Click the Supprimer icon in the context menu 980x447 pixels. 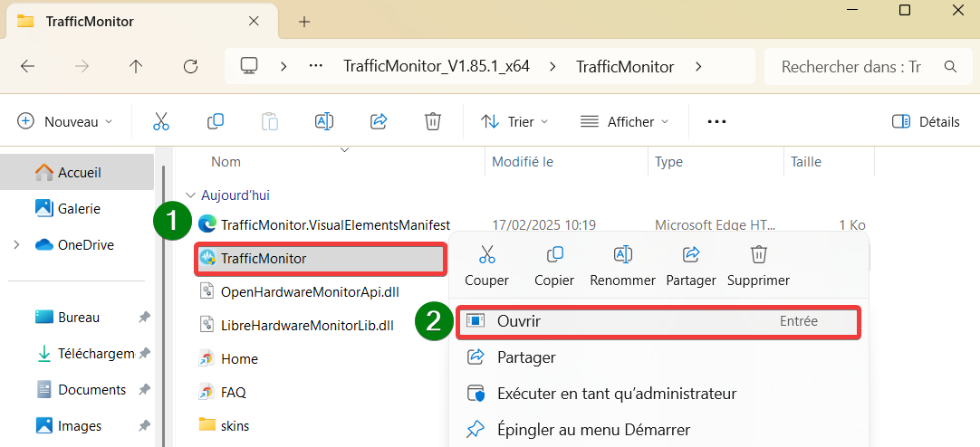(759, 254)
